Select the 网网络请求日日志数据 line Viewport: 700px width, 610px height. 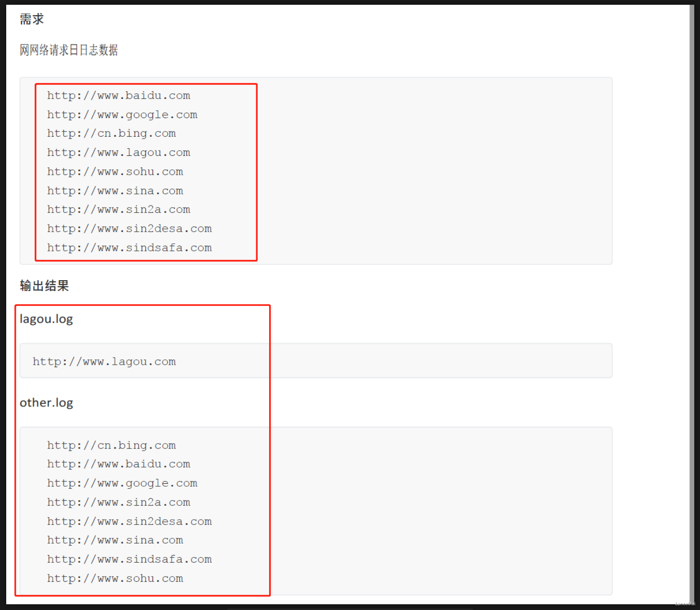tap(69, 50)
